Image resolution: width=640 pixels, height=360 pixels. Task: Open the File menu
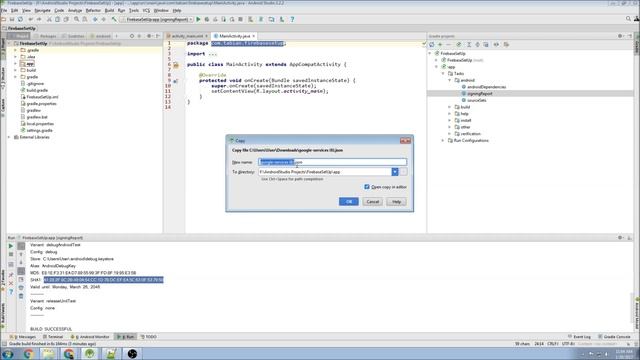[x=4, y=10]
